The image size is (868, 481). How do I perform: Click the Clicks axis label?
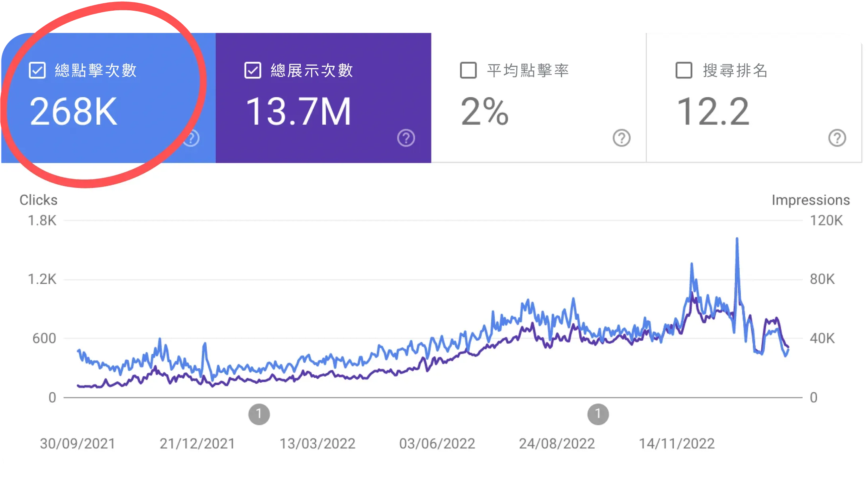[x=38, y=200]
